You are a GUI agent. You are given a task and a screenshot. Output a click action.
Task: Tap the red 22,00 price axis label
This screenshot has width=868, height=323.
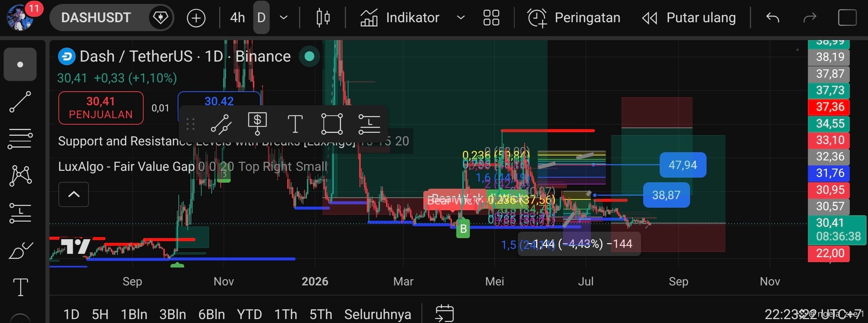click(829, 254)
